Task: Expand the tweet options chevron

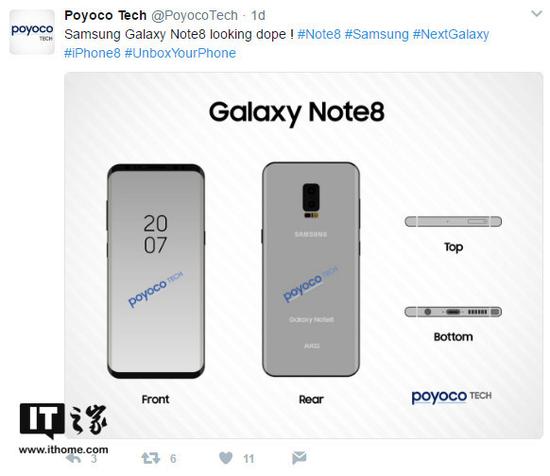Action: [x=537, y=14]
